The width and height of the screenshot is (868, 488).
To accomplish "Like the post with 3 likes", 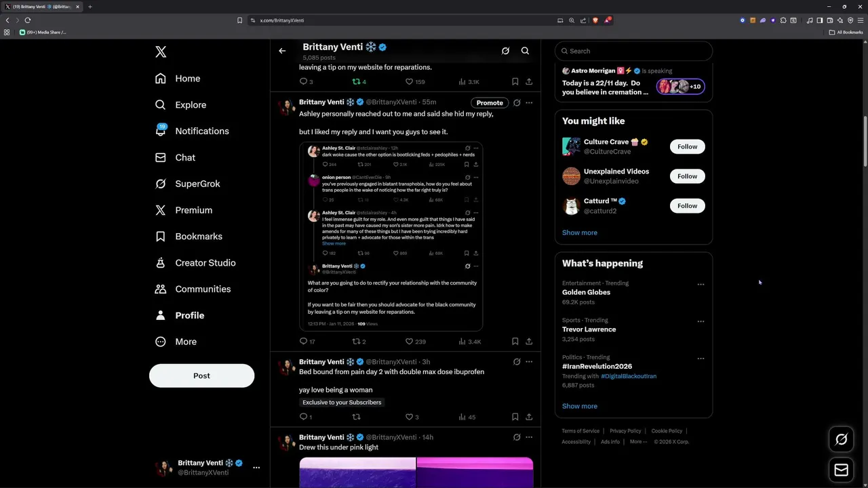I will pos(412,417).
